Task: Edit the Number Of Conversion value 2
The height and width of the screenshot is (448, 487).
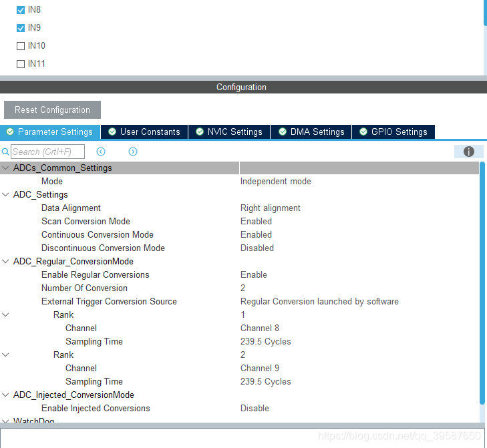Action: 242,288
